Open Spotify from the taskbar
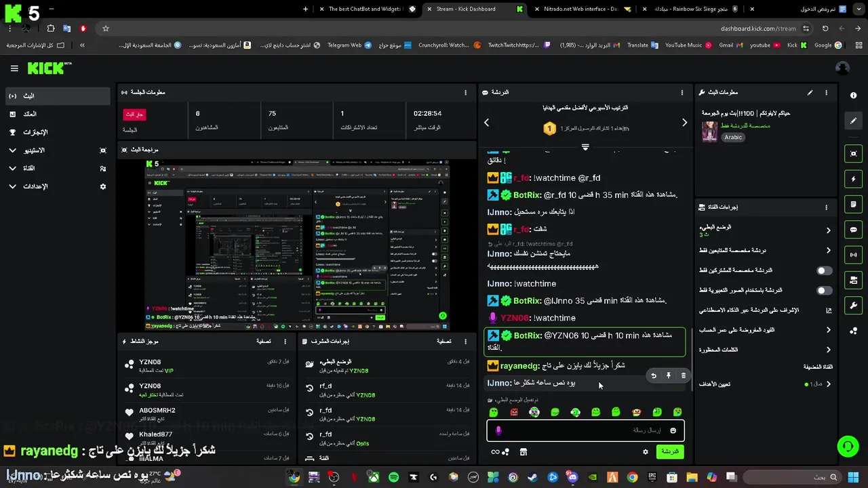 tap(393, 477)
